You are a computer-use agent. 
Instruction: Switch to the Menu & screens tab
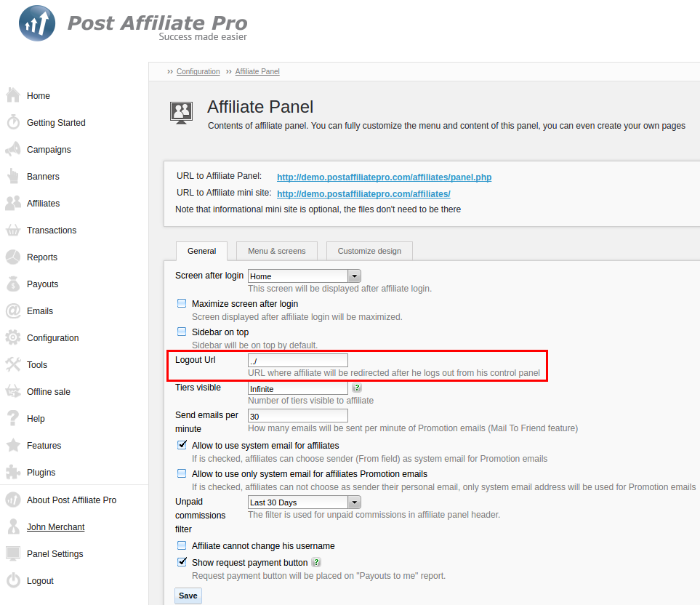[x=276, y=251]
